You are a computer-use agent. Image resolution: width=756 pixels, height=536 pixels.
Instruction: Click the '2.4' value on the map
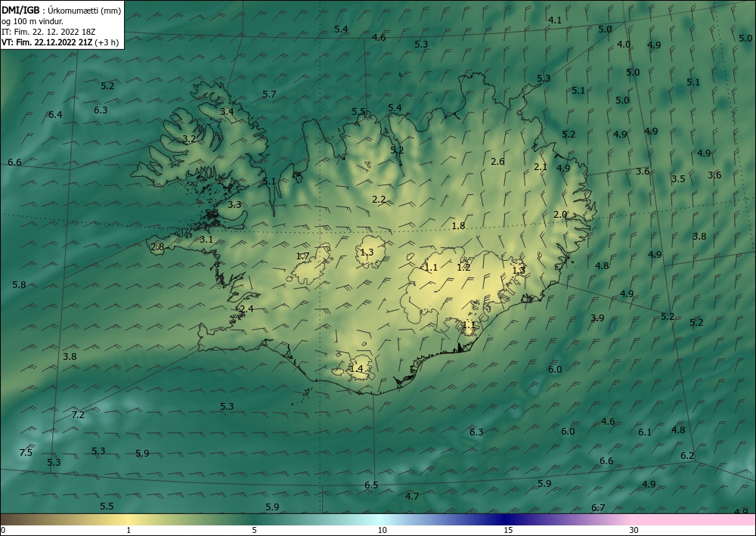[247, 309]
